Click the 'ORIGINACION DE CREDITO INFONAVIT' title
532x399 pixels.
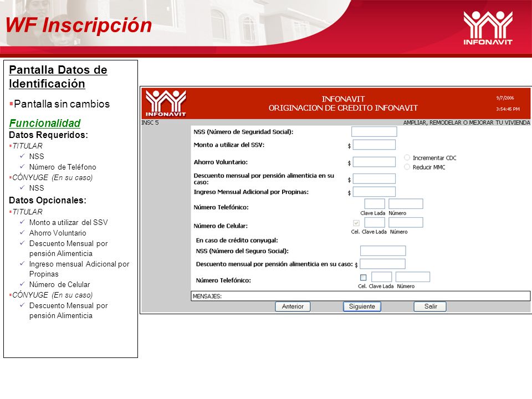[x=343, y=108]
